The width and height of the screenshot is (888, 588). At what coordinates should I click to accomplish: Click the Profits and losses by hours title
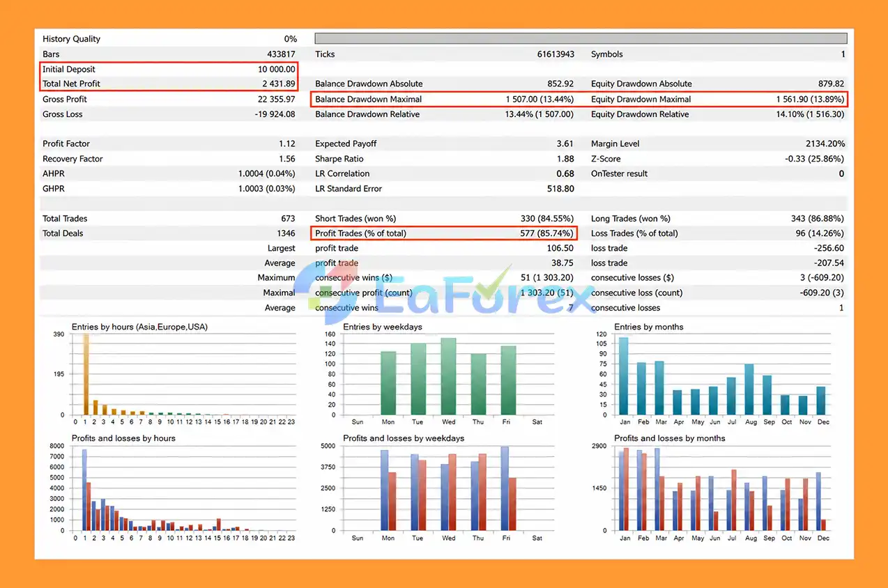(x=123, y=438)
